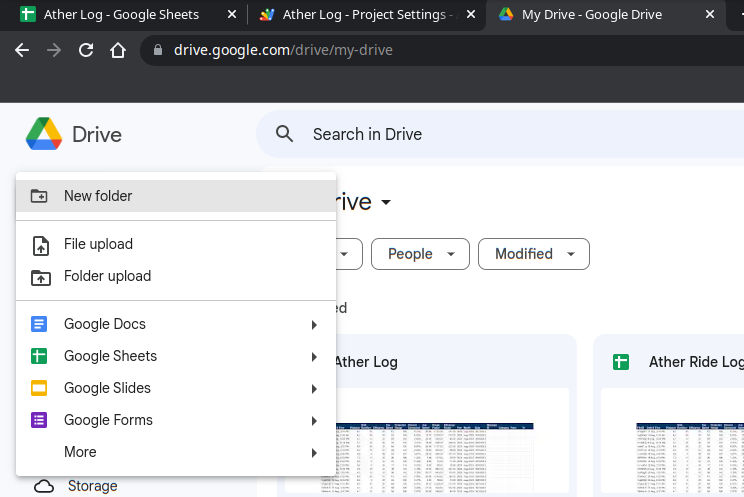Close the My Drive browser tab
Viewport: 744px width, 497px height.
click(710, 15)
